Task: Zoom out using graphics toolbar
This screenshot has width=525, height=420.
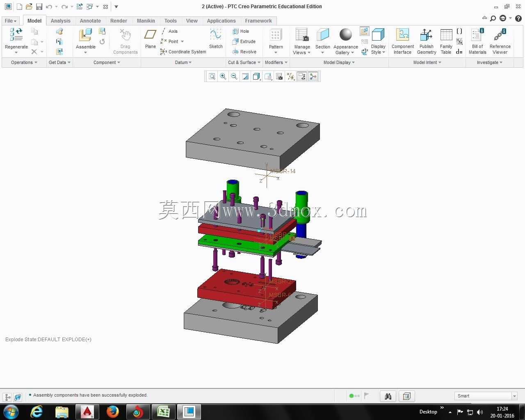Action: 234,76
